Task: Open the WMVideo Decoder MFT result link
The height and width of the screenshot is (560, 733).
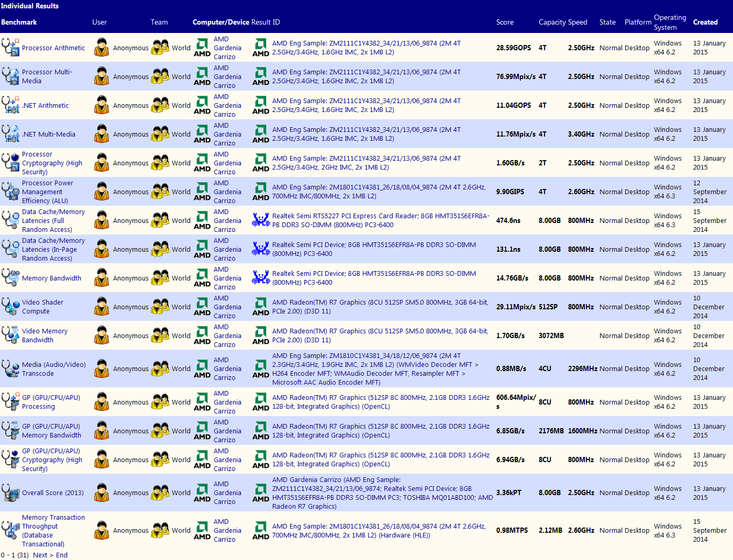Action: tap(375, 369)
